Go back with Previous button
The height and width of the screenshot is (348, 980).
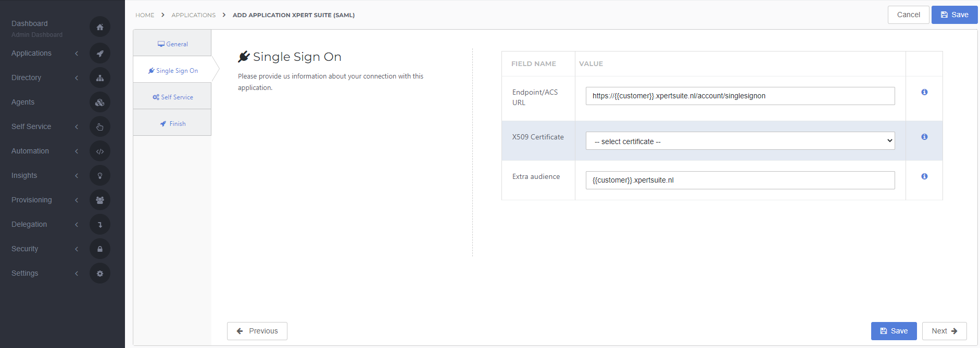(257, 331)
